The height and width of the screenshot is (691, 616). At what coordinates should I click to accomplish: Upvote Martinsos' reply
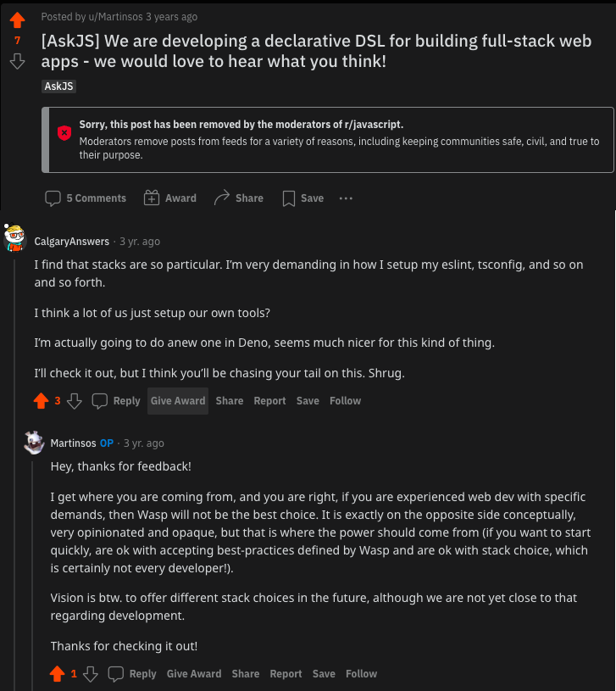pyautogui.click(x=58, y=673)
